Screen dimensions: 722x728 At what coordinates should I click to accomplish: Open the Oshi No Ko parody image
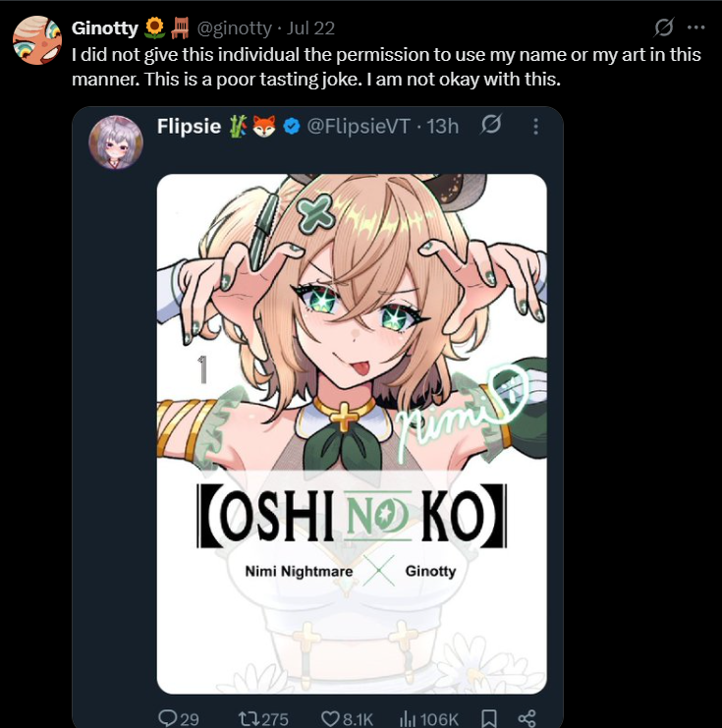[x=352, y=433]
